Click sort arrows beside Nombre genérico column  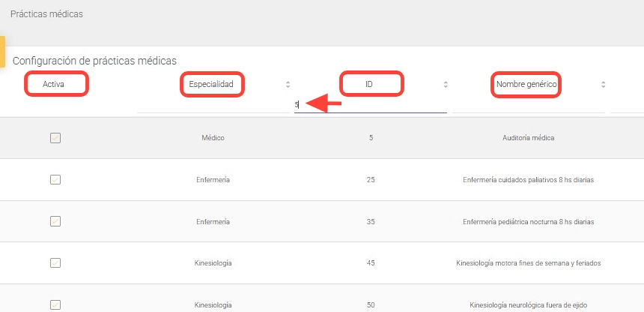[x=603, y=85]
